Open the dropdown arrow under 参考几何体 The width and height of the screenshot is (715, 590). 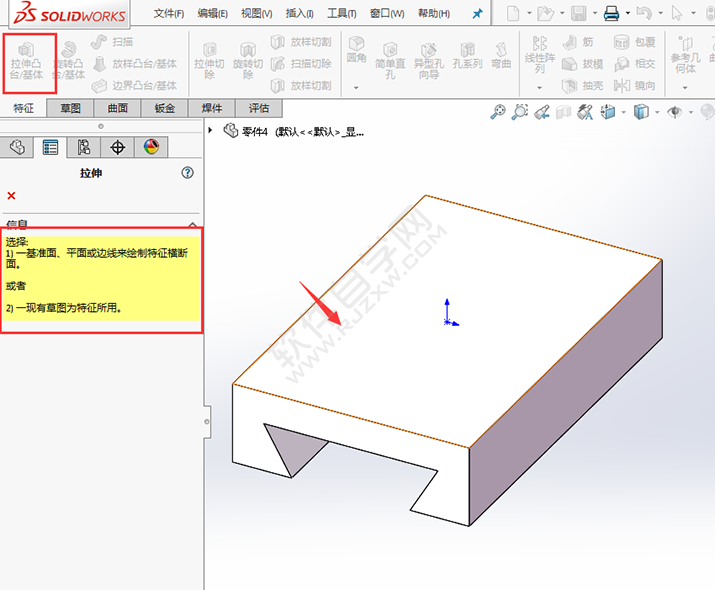click(685, 88)
